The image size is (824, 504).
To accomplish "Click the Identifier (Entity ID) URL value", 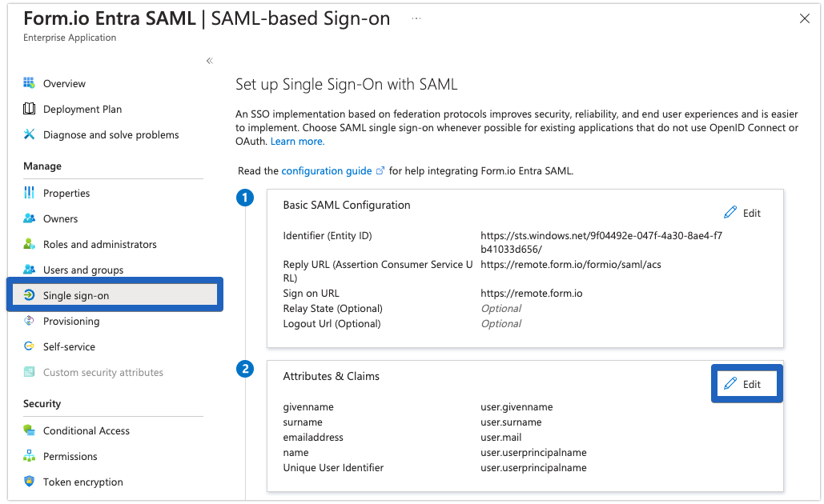I will (601, 242).
